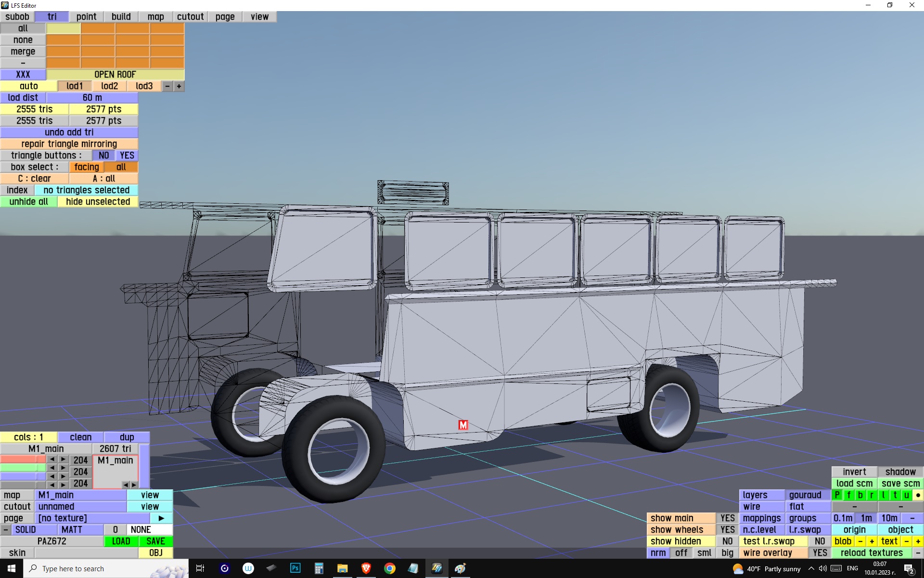Open the NONE material dropdown
924x578 pixels.
click(149, 530)
